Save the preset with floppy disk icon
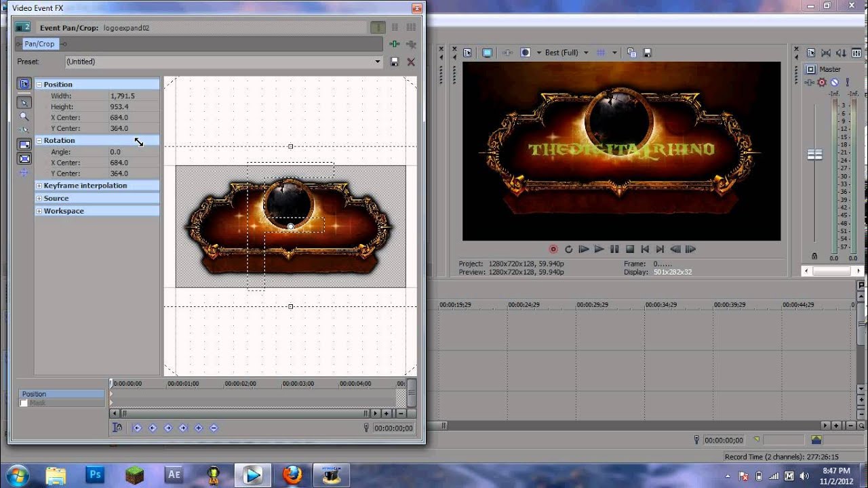This screenshot has height=488, width=868. point(395,62)
